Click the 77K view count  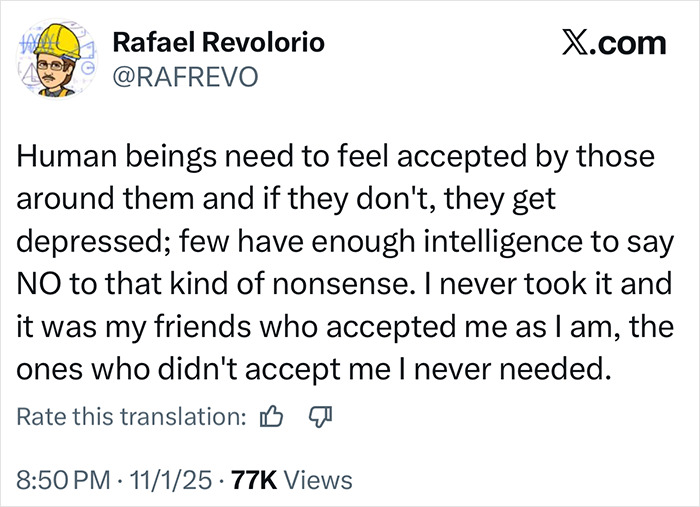(254, 480)
